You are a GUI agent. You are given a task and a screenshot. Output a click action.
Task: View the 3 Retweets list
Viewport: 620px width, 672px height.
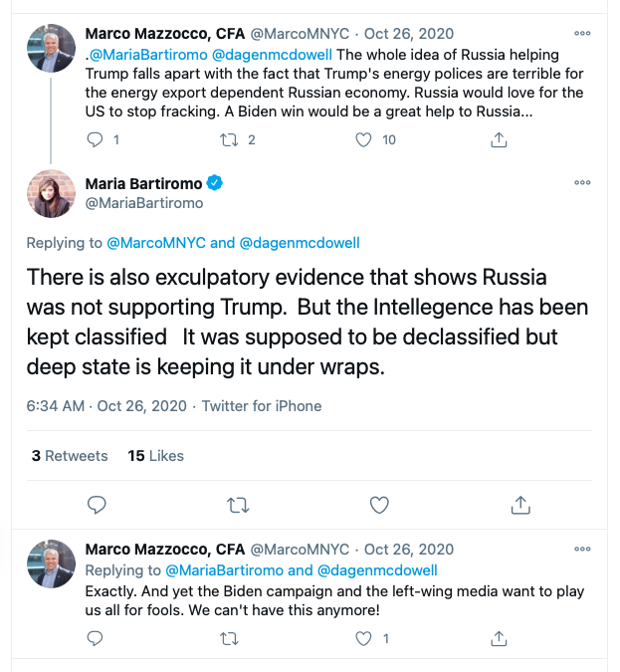(x=70, y=456)
